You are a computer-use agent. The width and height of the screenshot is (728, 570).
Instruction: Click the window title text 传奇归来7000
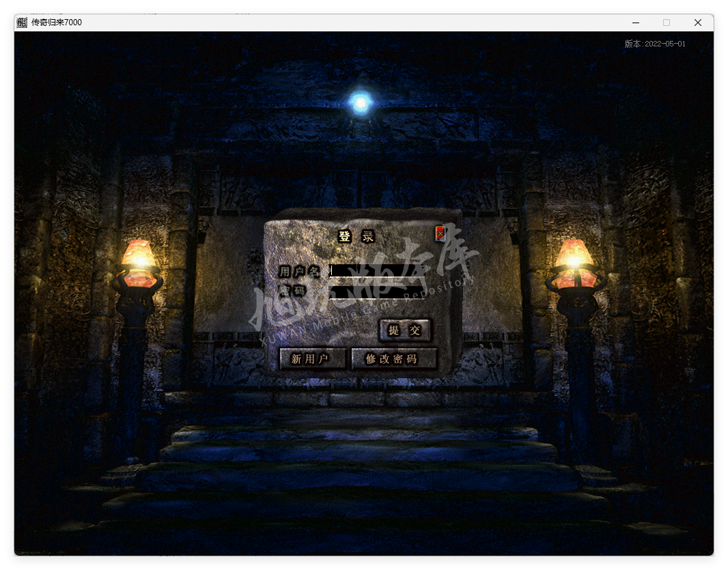tap(57, 23)
